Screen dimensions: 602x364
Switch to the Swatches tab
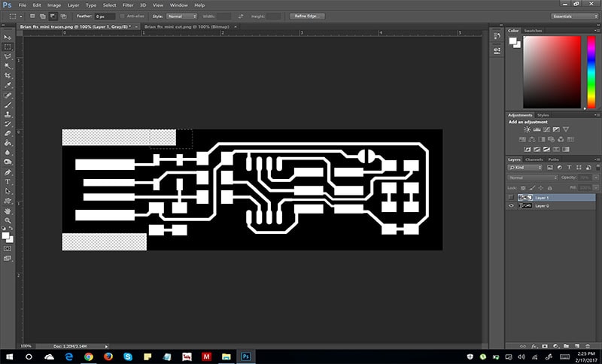(533, 31)
